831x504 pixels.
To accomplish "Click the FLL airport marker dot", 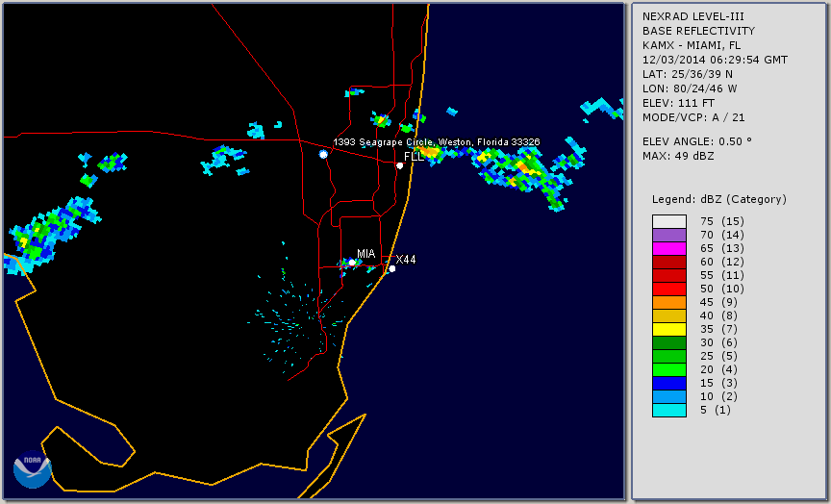I will 400,165.
